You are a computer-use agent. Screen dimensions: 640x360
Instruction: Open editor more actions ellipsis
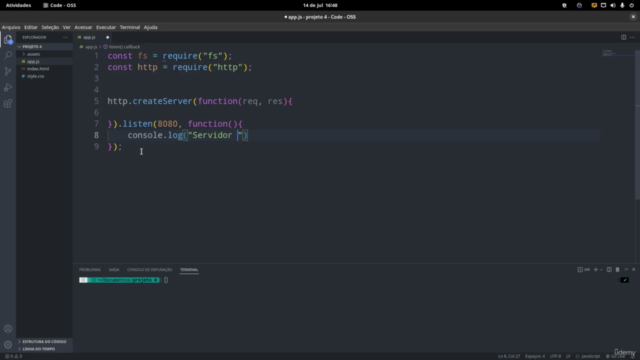[x=632, y=37]
